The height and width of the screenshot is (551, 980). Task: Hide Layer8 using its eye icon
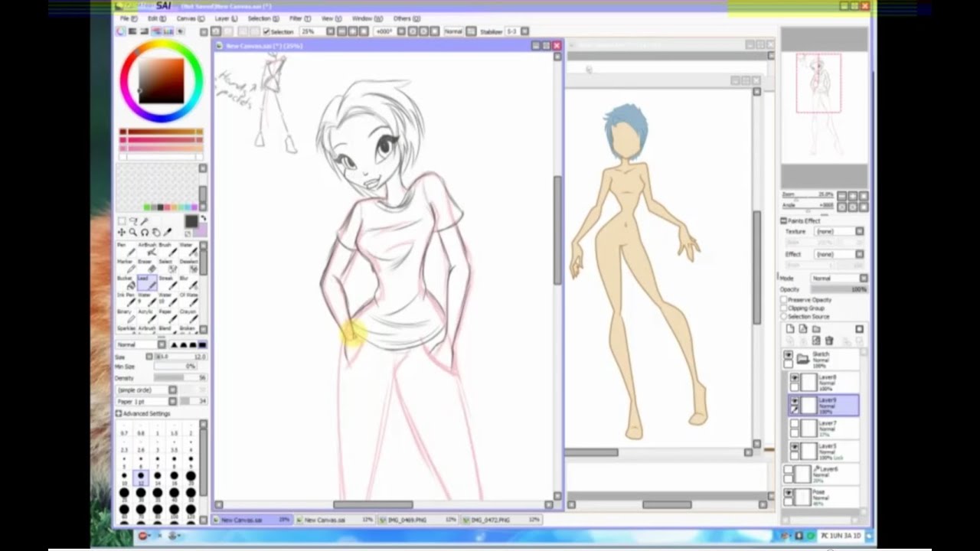tap(795, 378)
